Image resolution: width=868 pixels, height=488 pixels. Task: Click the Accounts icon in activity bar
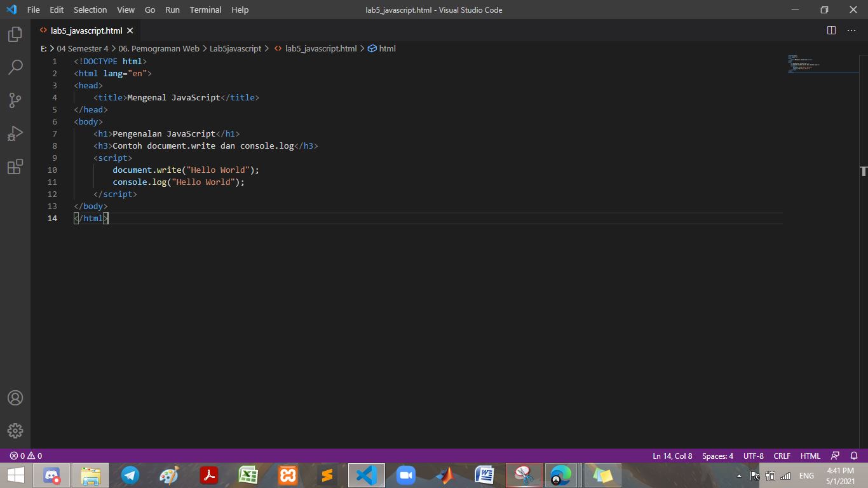15,398
